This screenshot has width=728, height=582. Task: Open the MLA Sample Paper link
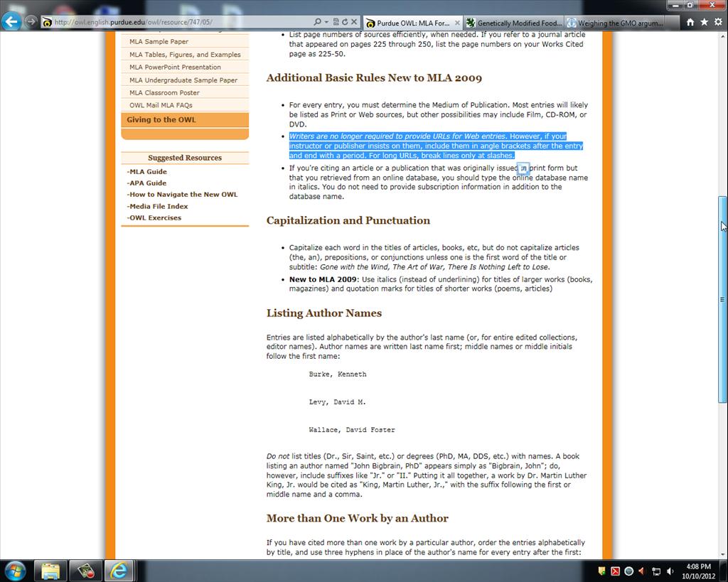click(x=159, y=41)
